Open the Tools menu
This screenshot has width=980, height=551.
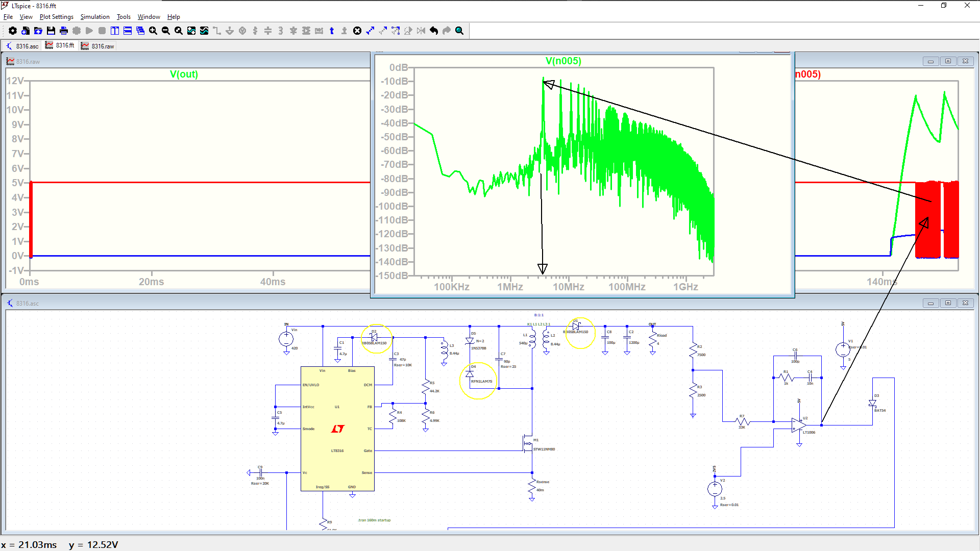(x=124, y=17)
